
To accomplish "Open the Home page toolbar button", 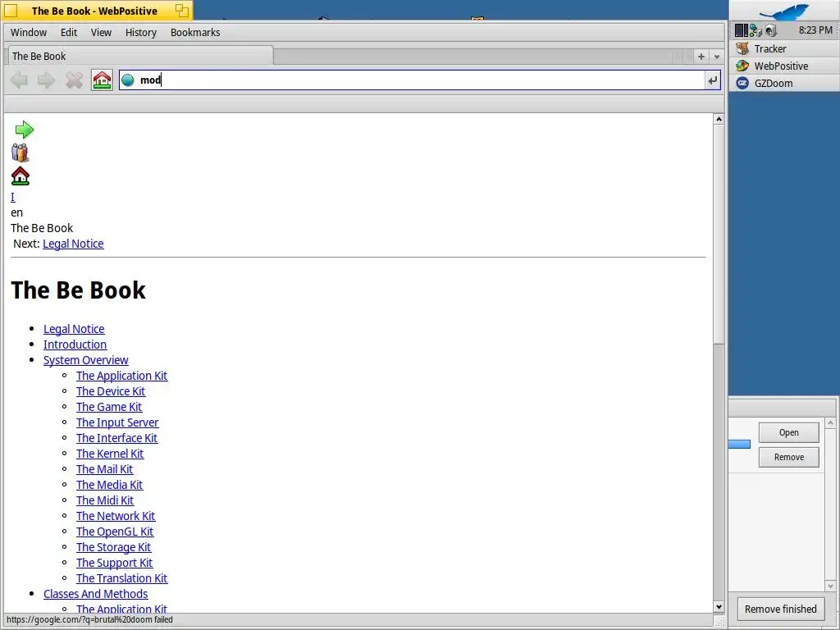I will (102, 80).
